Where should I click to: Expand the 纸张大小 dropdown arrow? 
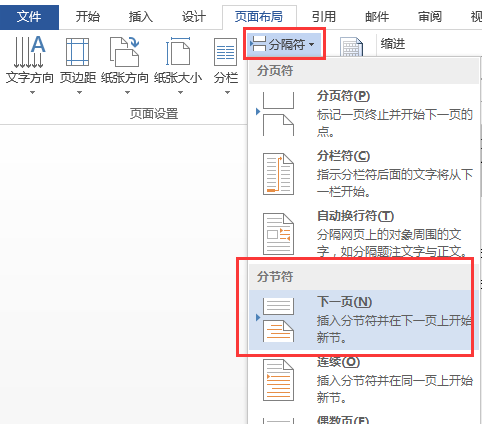point(180,92)
